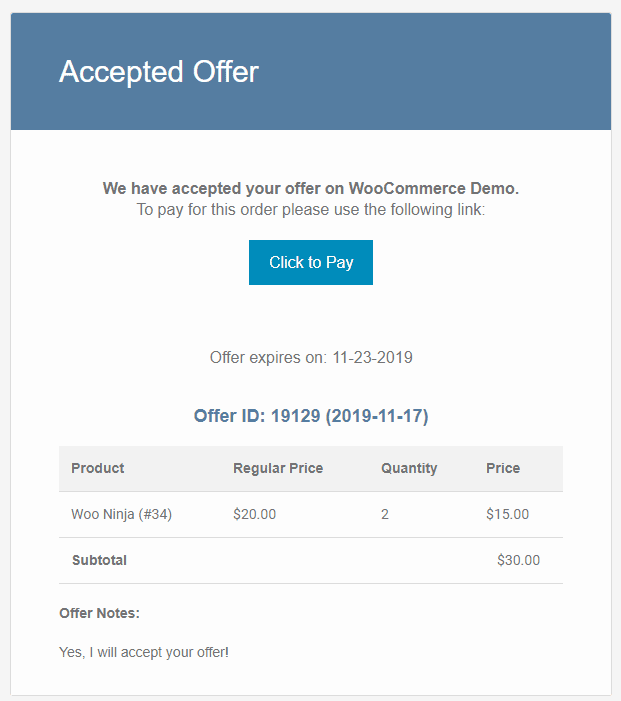Click the note 'Yes, I will accept your offer!'
The height and width of the screenshot is (701, 621).
[x=144, y=652]
